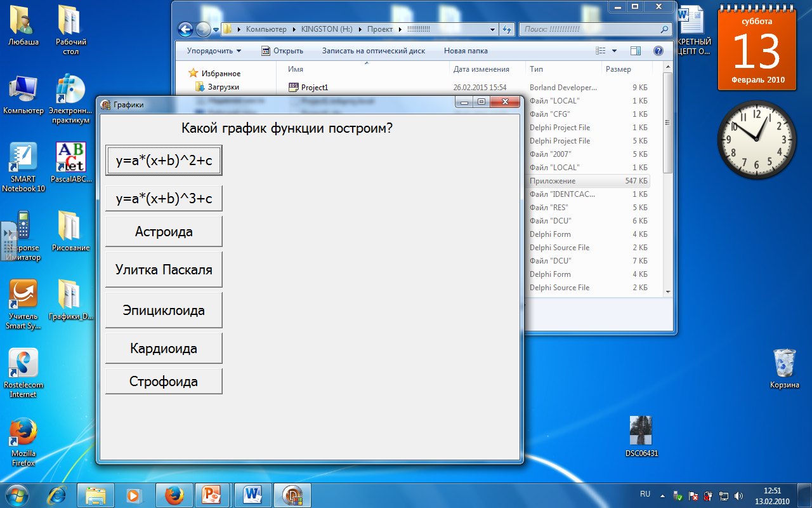This screenshot has width=812, height=508.
Task: Open Электронный практикум shortcut
Action: point(70,99)
